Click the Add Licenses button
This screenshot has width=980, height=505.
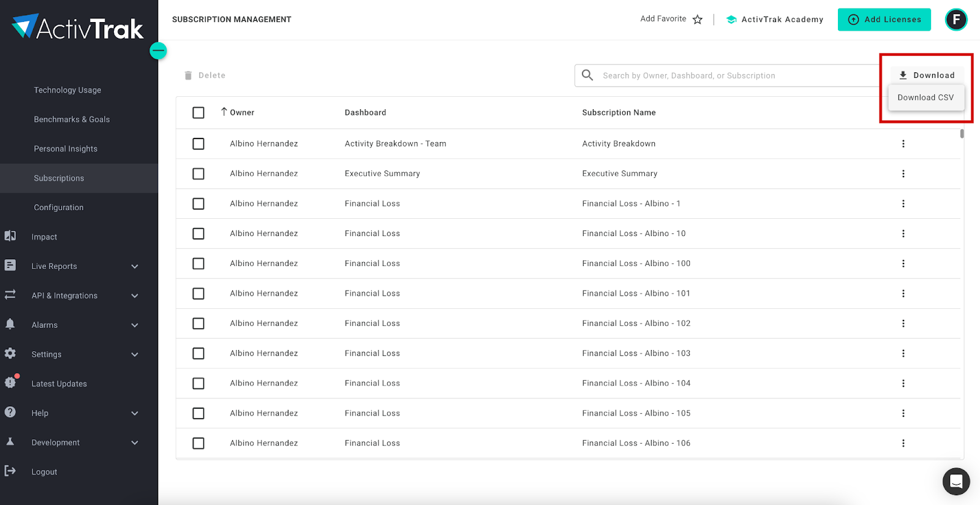coord(884,20)
